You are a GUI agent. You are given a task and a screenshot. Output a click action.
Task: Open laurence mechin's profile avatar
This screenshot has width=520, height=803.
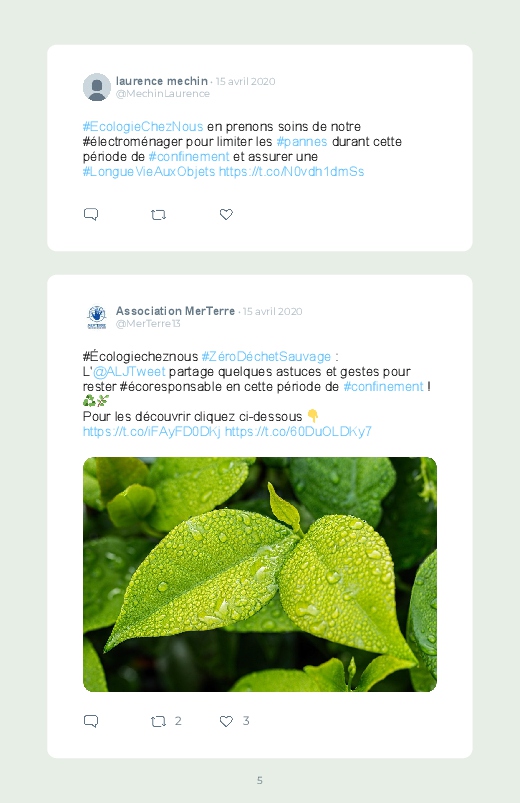[x=97, y=87]
